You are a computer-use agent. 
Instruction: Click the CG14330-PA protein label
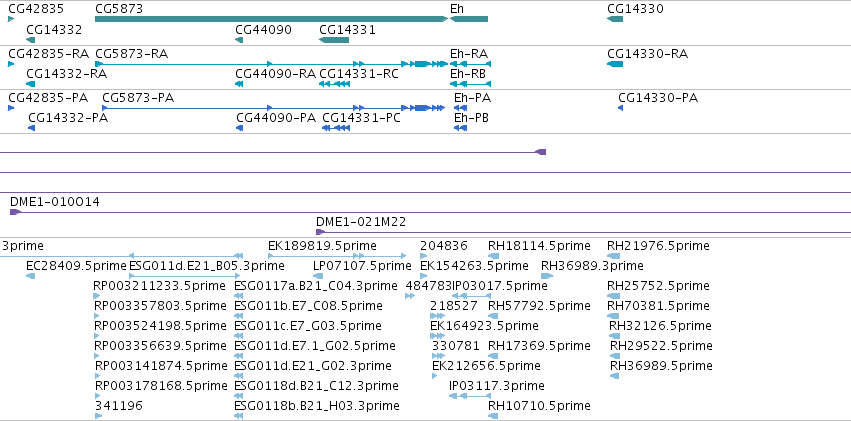click(658, 98)
